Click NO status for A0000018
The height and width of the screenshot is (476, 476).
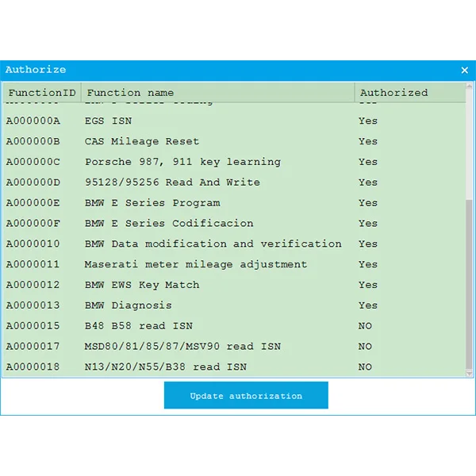tap(365, 367)
